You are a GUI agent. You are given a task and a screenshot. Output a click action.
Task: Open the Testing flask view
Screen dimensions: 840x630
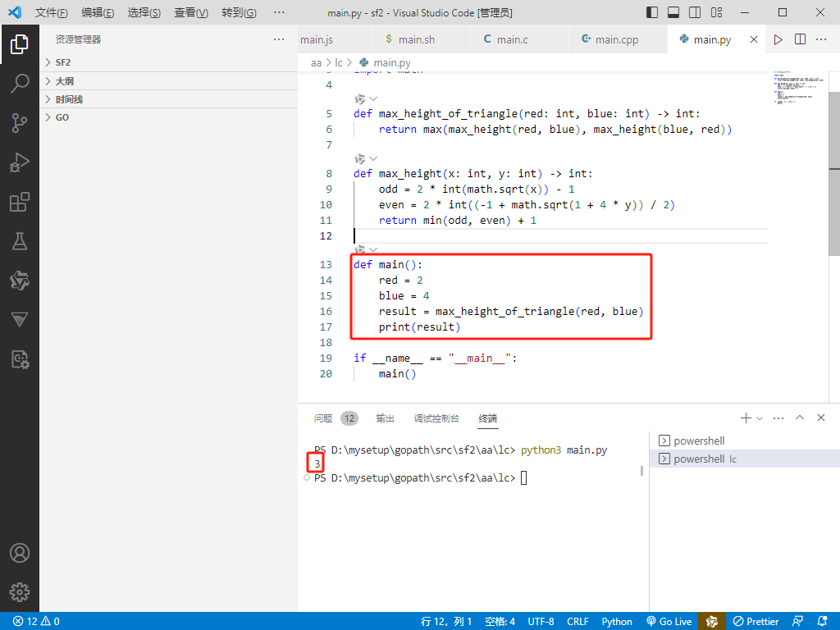click(20, 241)
